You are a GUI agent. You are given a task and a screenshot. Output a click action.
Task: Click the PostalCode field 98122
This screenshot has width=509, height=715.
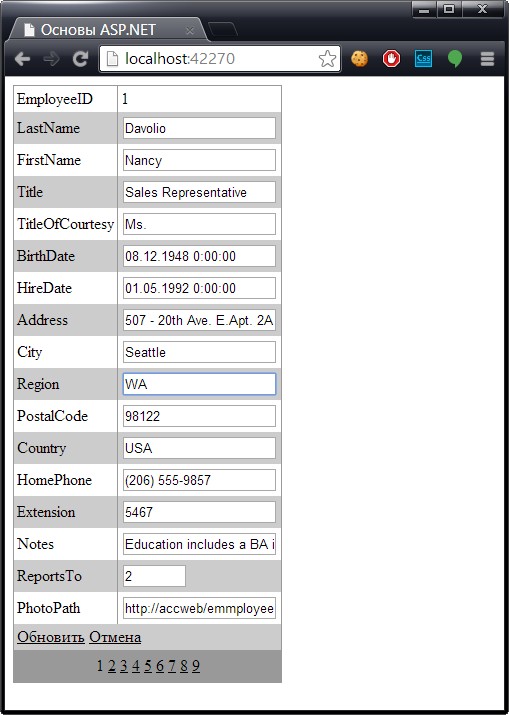199,416
